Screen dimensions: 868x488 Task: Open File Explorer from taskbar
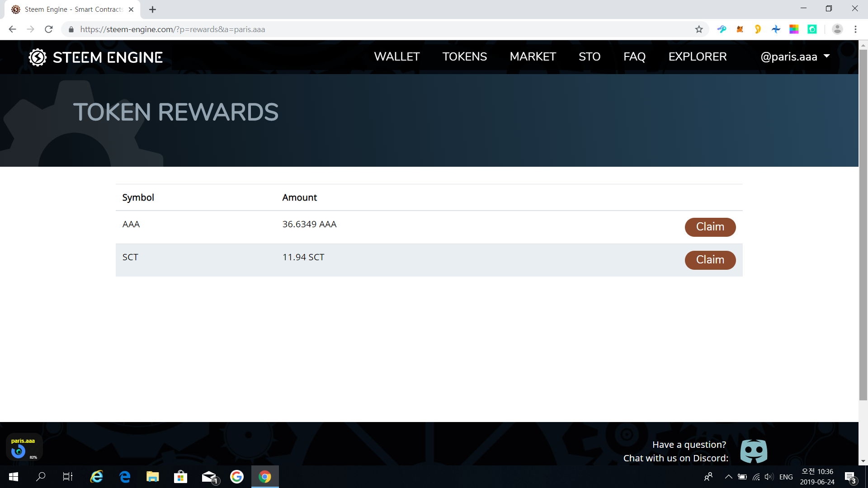pyautogui.click(x=153, y=477)
